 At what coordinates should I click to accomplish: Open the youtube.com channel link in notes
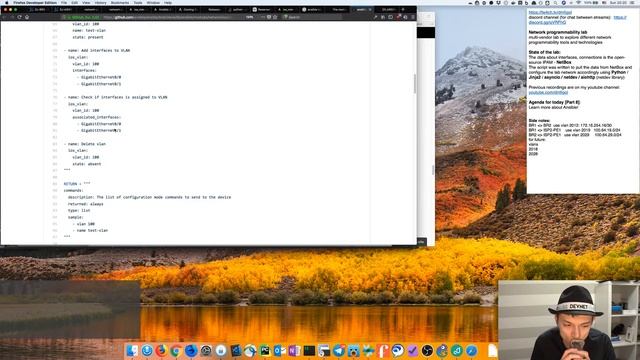548,93
